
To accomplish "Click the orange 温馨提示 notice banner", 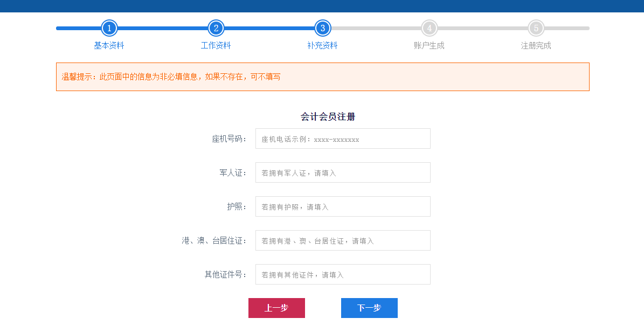I will pos(322,77).
